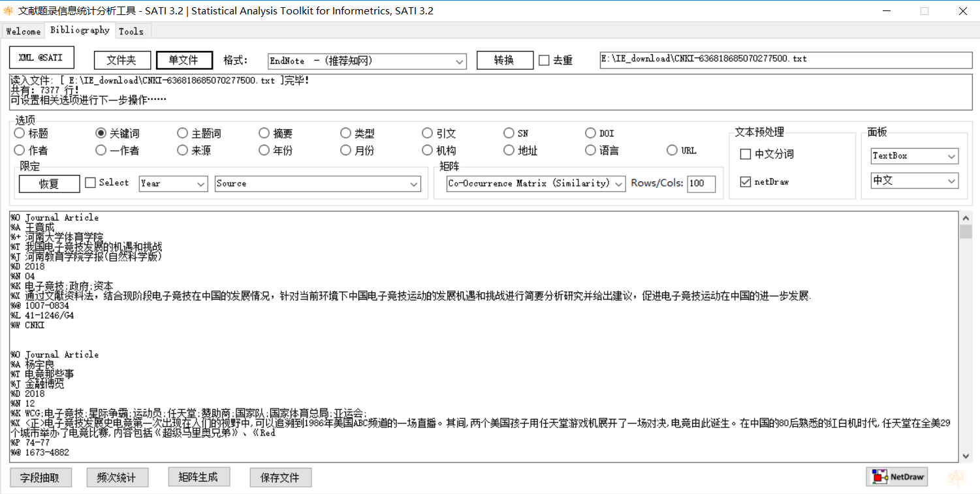Open the Year dropdown
Image resolution: width=980 pixels, height=494 pixels.
(x=174, y=184)
